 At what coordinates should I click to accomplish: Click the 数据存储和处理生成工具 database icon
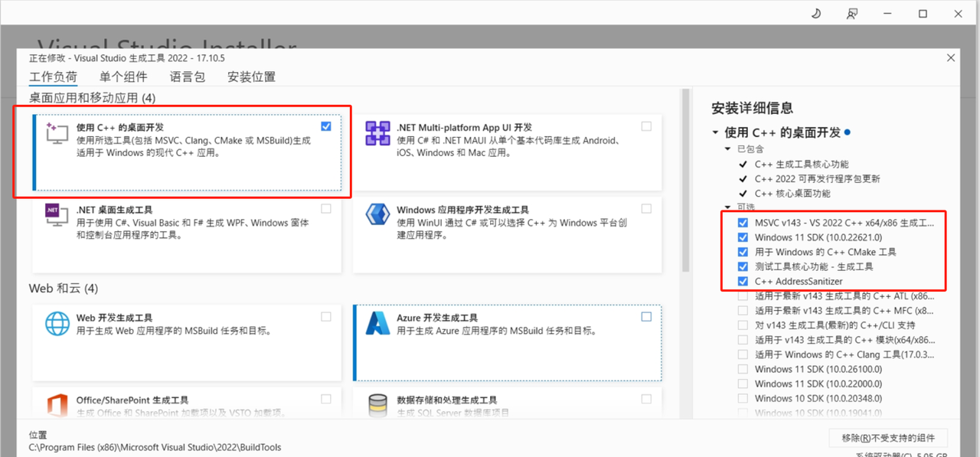tap(378, 406)
